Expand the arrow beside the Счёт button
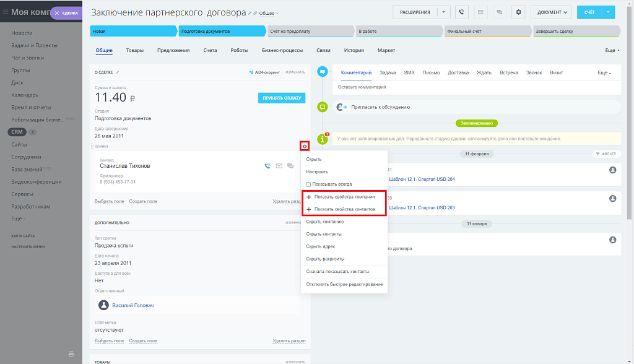 tap(609, 12)
